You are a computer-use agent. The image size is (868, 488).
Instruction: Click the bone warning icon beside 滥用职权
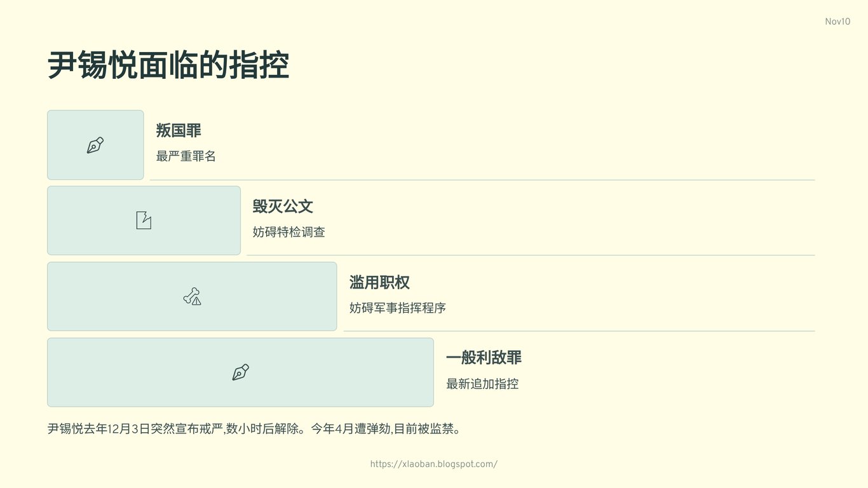(192, 296)
